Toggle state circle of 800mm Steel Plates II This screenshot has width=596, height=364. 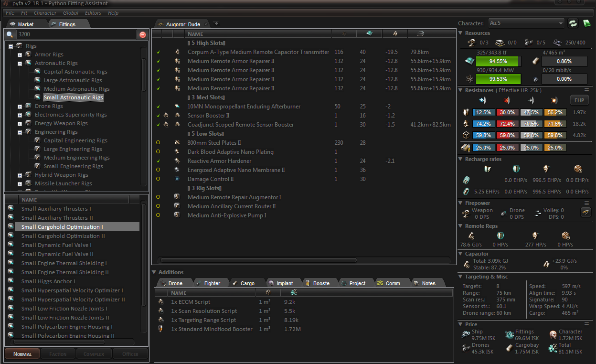[x=158, y=143]
